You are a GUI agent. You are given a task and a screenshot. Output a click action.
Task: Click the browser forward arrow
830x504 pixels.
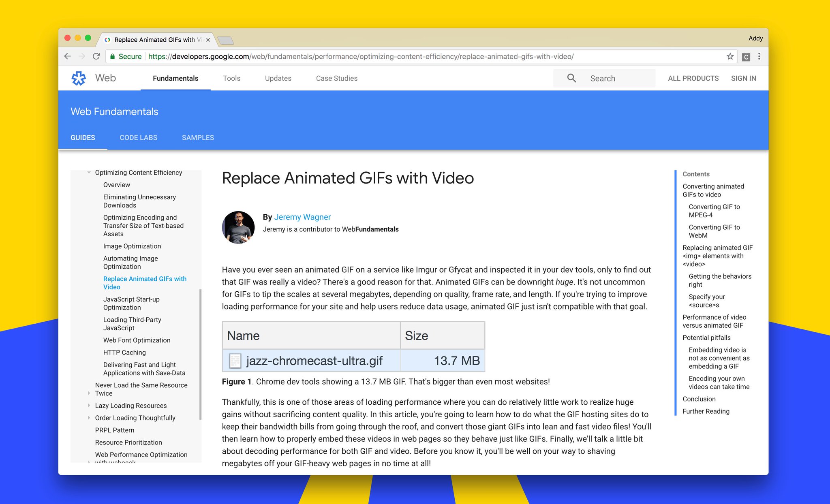coord(82,56)
